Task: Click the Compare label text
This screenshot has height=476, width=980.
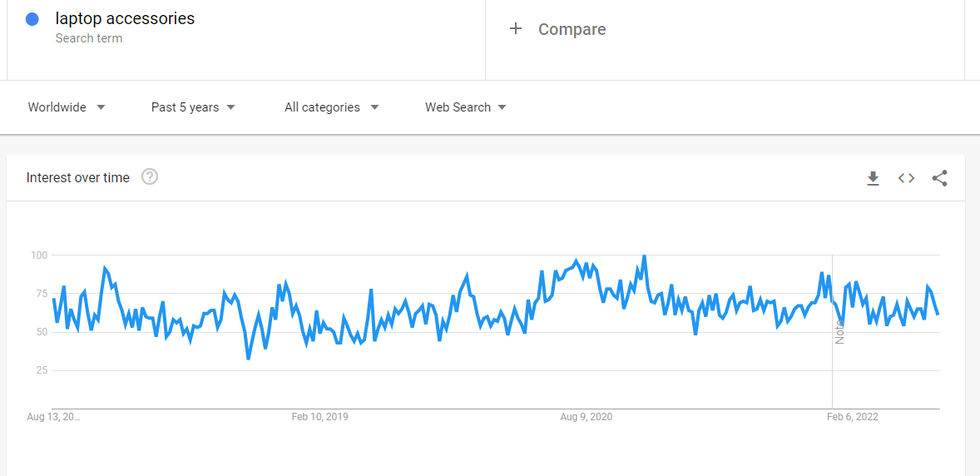Action: pos(572,29)
